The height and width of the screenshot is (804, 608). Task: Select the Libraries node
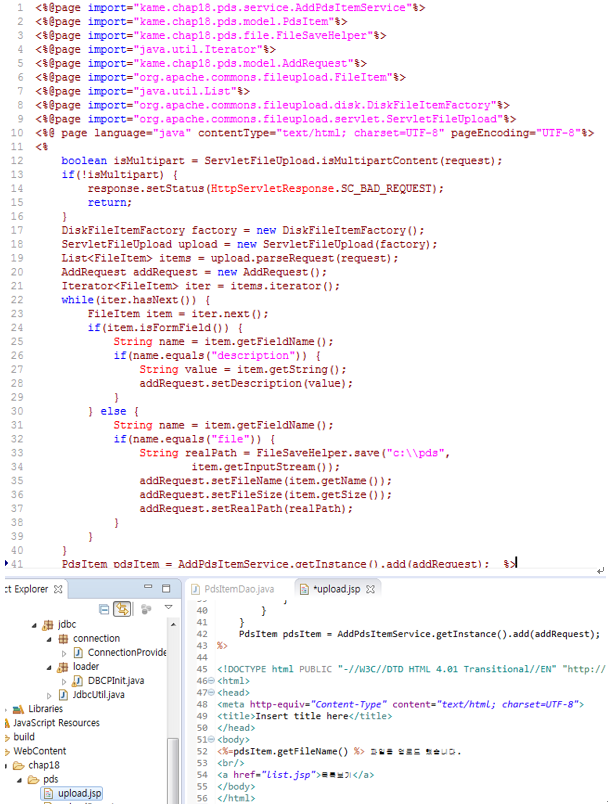pyautogui.click(x=46, y=709)
